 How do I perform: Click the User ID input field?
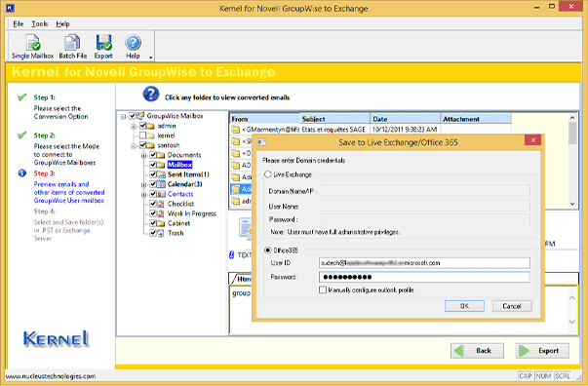click(x=424, y=263)
